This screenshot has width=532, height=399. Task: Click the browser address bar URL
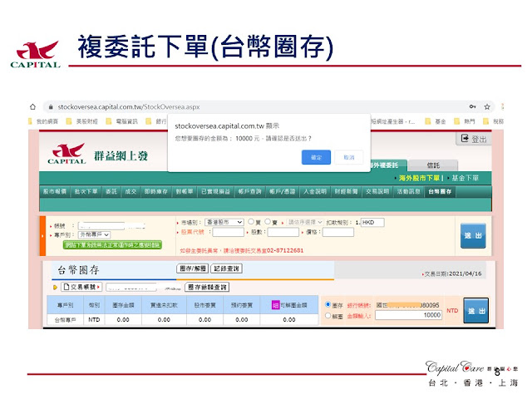[129, 107]
